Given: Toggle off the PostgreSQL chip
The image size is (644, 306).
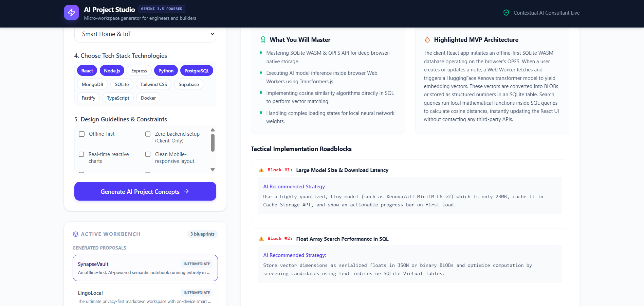Looking at the screenshot, I should pos(197,71).
